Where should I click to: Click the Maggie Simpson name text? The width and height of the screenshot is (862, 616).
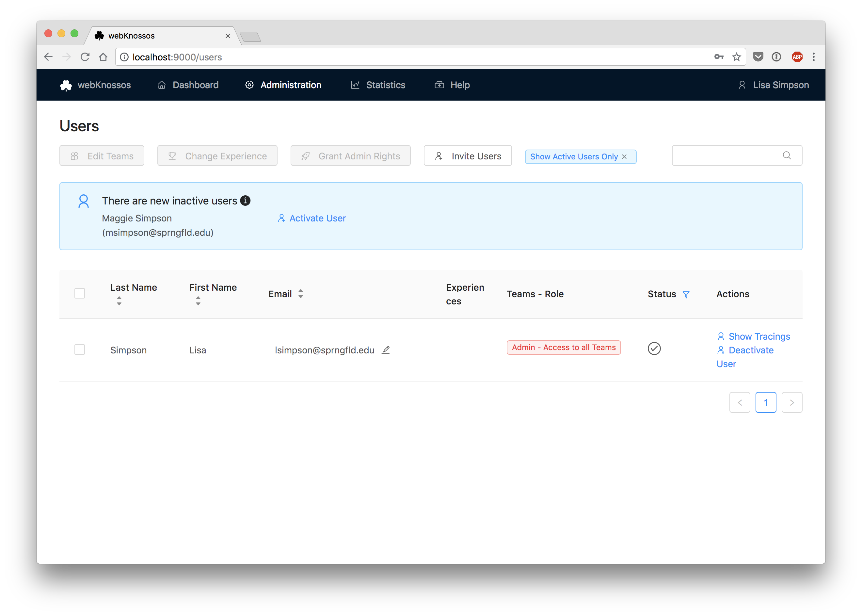(137, 218)
